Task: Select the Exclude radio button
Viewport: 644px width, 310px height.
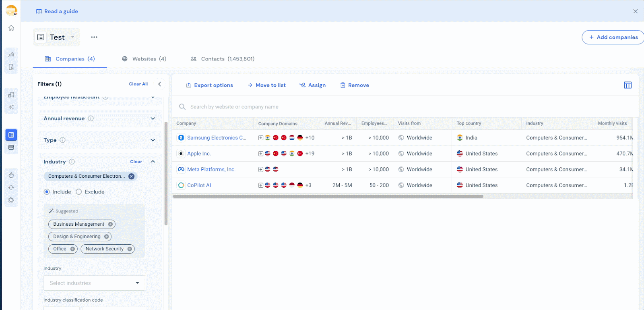Action: (x=79, y=192)
